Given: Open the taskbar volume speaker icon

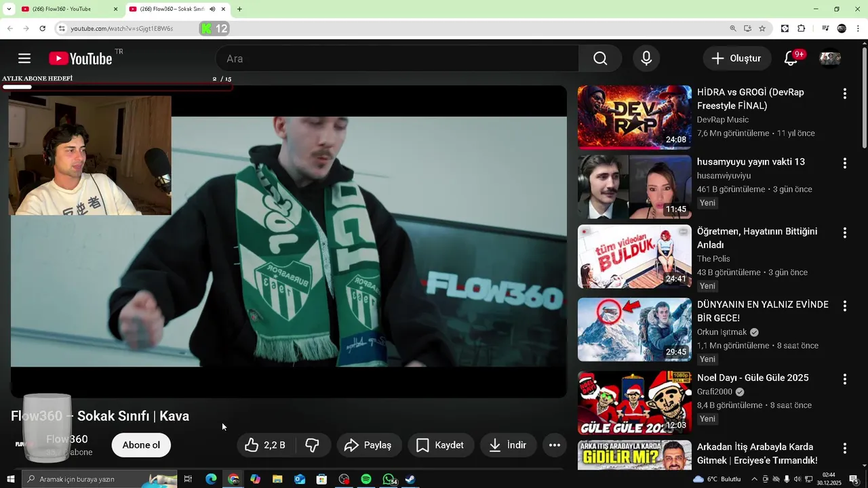Looking at the screenshot, I should (x=797, y=479).
